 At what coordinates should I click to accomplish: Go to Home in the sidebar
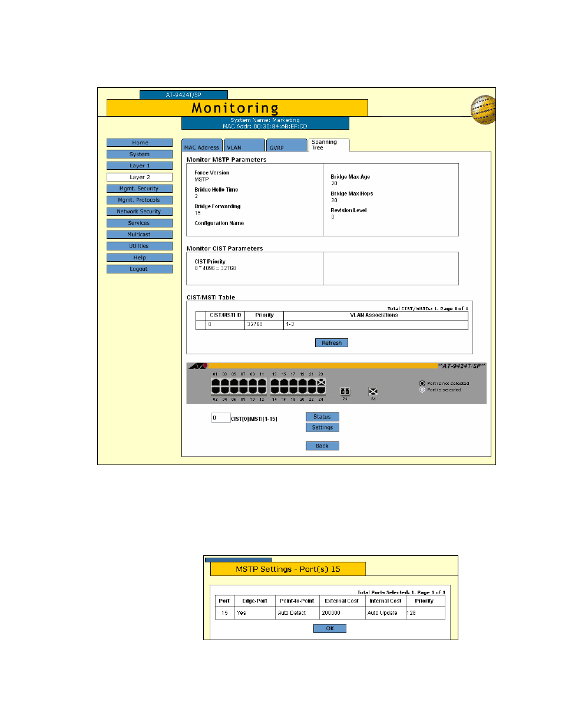[140, 143]
